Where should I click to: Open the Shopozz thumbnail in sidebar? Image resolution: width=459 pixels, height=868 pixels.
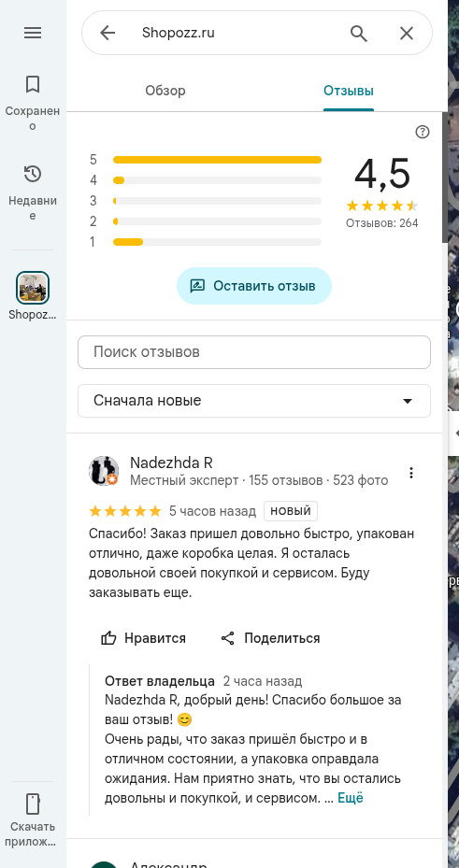[x=33, y=288]
